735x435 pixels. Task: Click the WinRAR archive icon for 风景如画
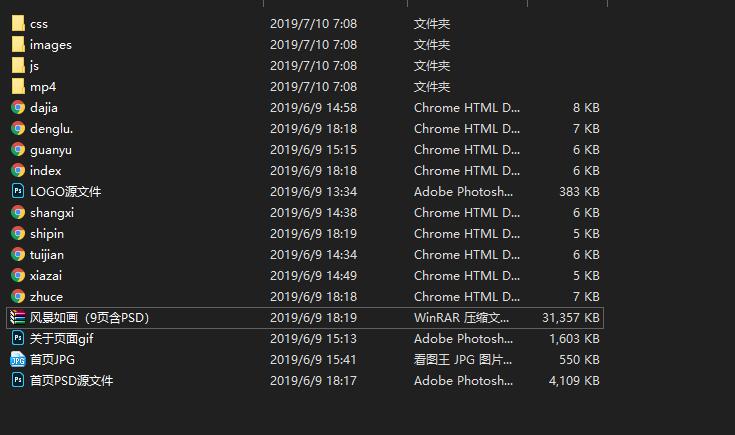pyautogui.click(x=18, y=317)
